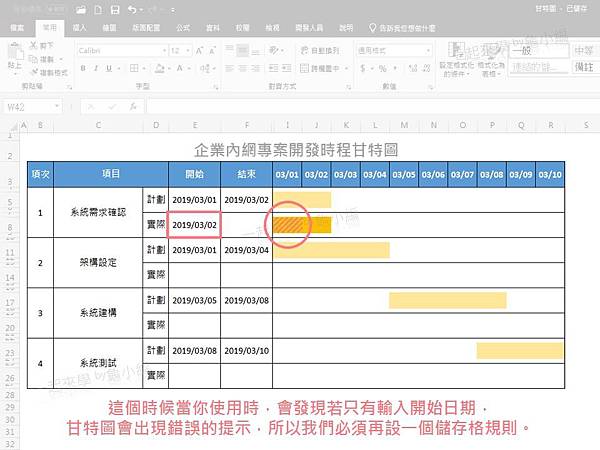Screen dimensions: 600x450
Task: Click the Paste (貼上) clipboard icon
Action: (x=15, y=52)
